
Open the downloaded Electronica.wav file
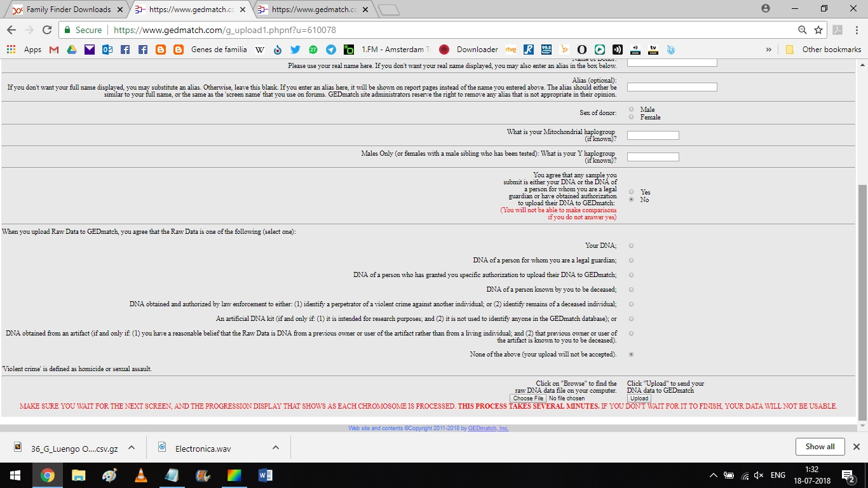(x=204, y=448)
